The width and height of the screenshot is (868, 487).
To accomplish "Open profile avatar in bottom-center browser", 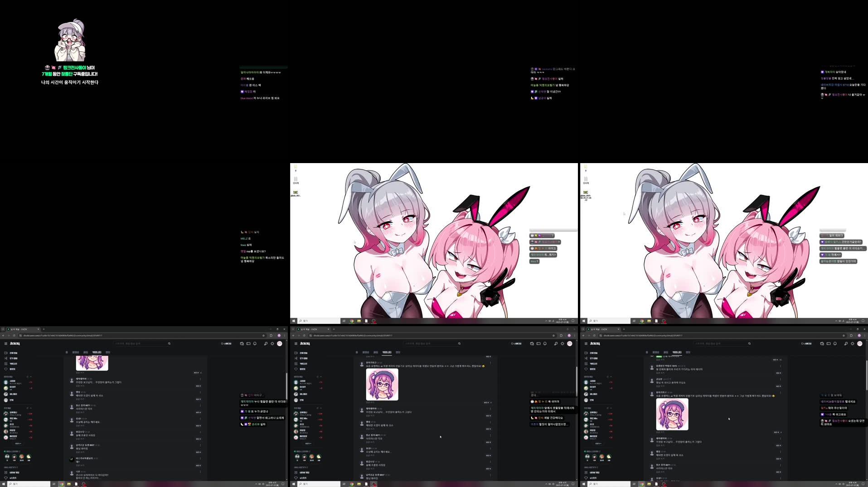I will (570, 343).
